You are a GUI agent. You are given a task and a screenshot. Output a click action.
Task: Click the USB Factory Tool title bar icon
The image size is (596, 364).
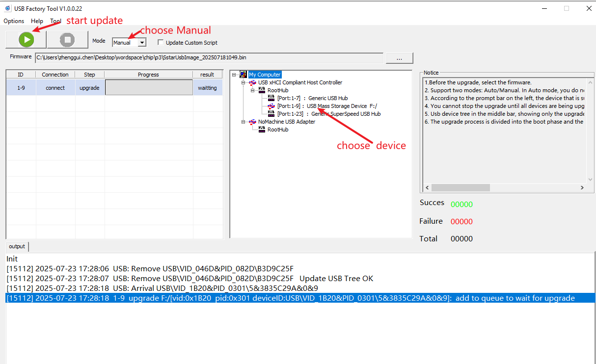(7, 8)
